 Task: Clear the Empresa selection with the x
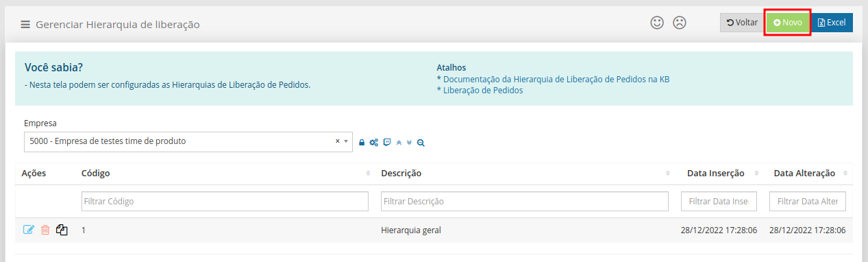(x=337, y=141)
